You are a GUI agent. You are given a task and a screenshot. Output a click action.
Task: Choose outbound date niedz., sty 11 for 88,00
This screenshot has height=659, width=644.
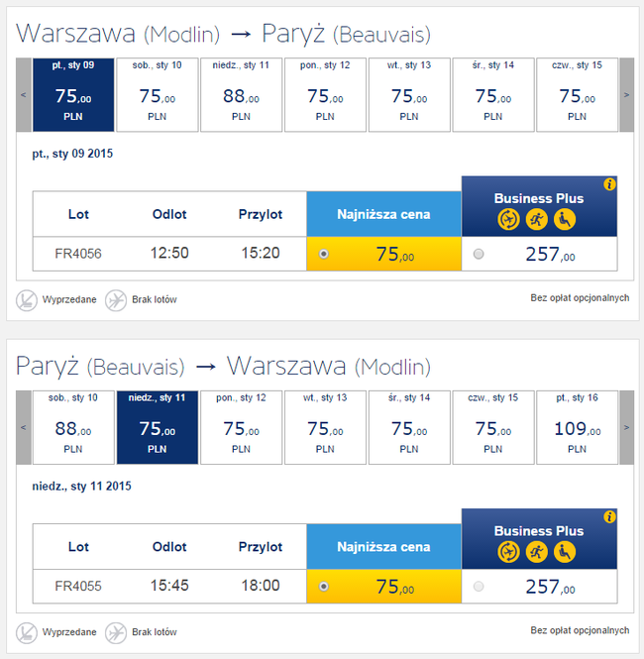click(x=241, y=95)
